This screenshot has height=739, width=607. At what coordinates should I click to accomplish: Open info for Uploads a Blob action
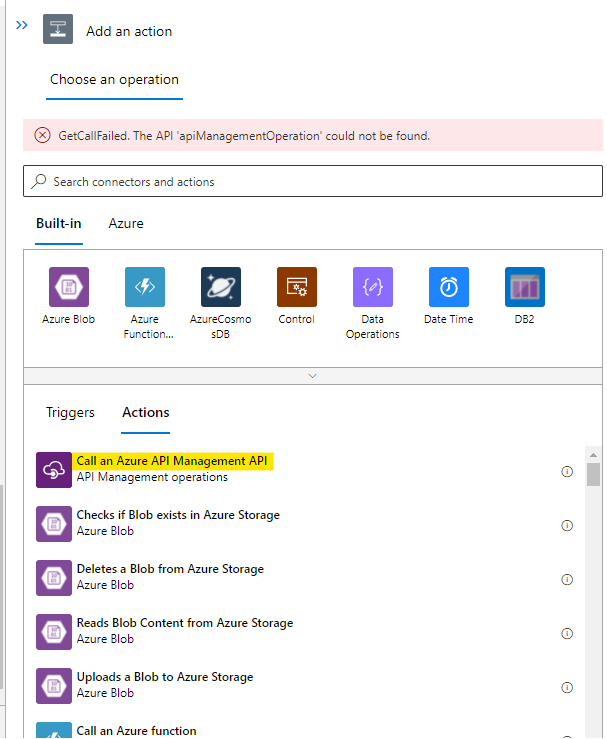[x=567, y=688]
